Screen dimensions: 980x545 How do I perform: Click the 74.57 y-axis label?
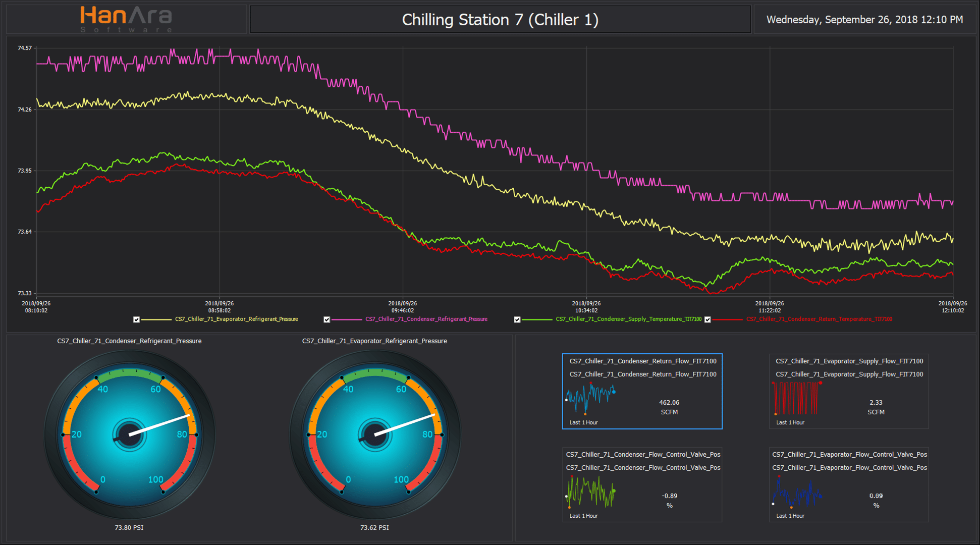[x=24, y=48]
